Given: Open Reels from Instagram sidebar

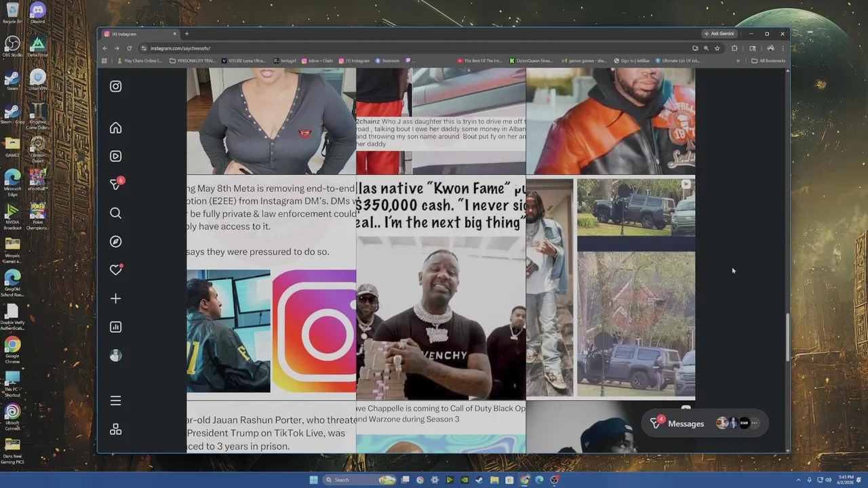Looking at the screenshot, I should [x=116, y=156].
